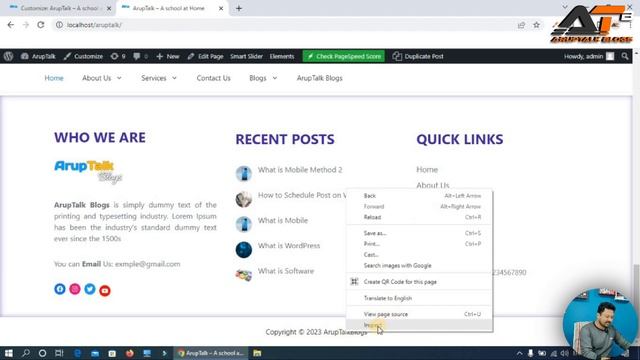Open the updates counter showing 9

tap(118, 56)
